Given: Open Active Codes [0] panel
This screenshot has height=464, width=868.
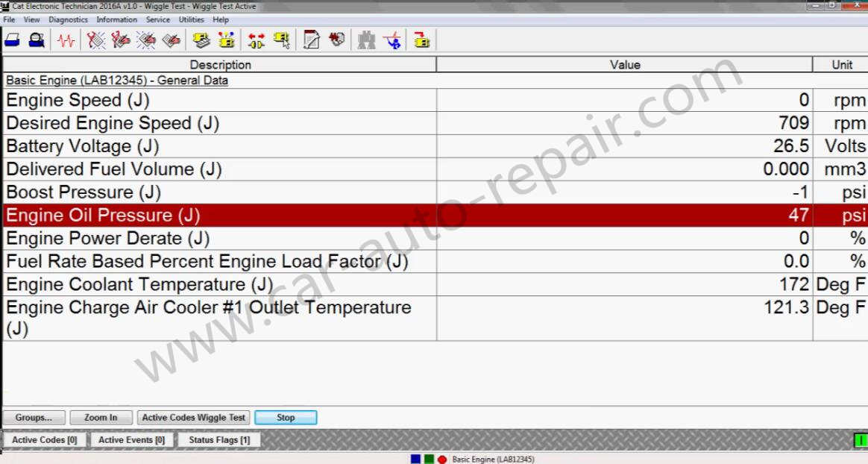Looking at the screenshot, I should 45,439.
